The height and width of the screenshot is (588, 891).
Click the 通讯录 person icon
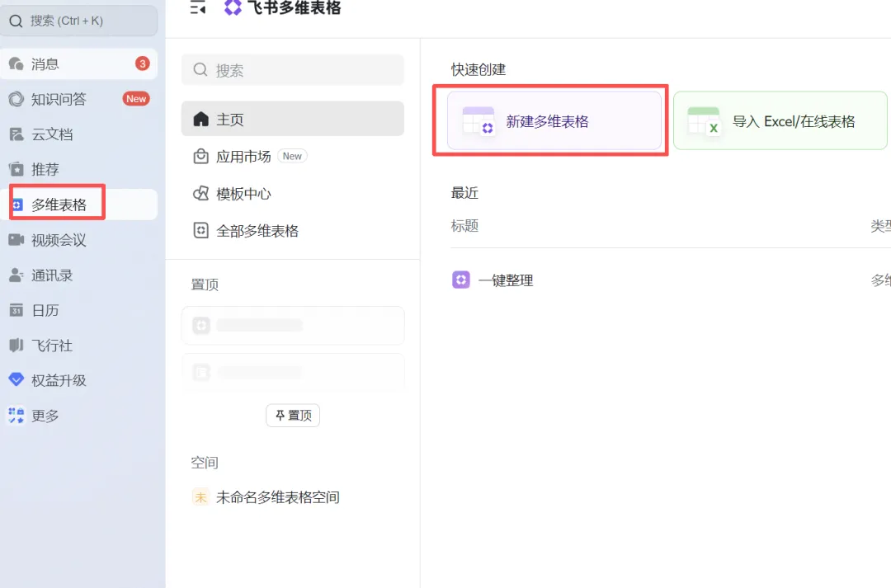pyautogui.click(x=16, y=275)
